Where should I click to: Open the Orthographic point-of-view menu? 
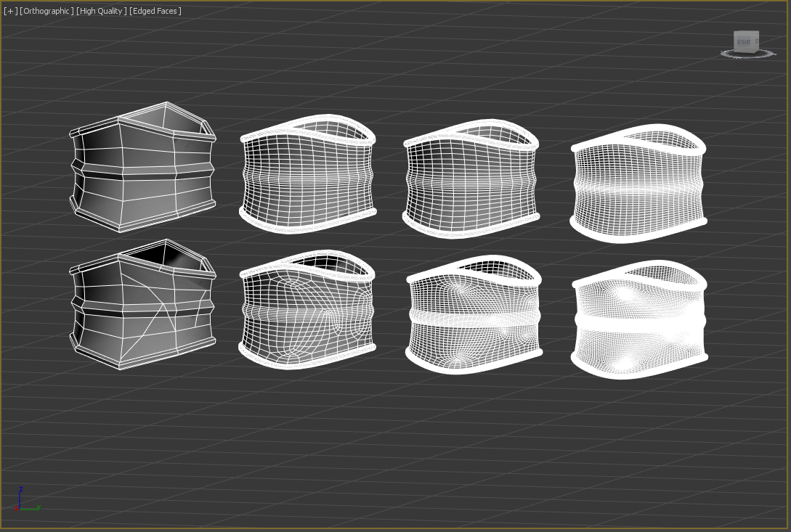[x=46, y=11]
